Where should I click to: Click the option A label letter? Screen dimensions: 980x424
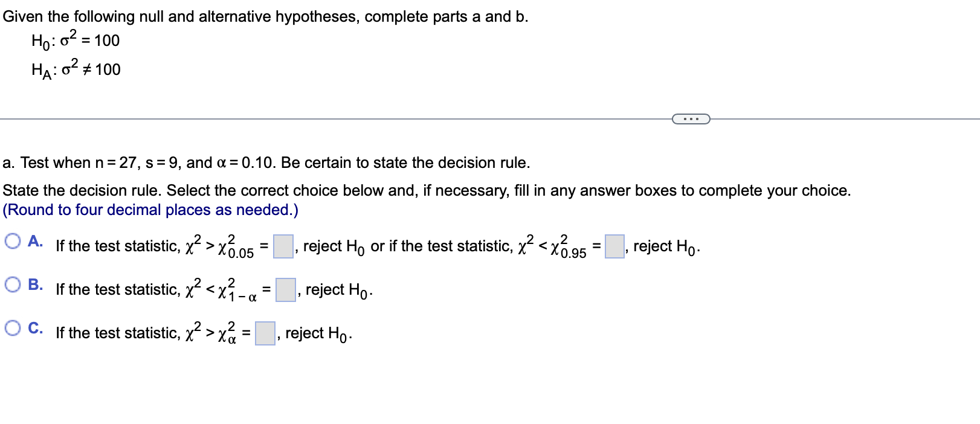35,242
